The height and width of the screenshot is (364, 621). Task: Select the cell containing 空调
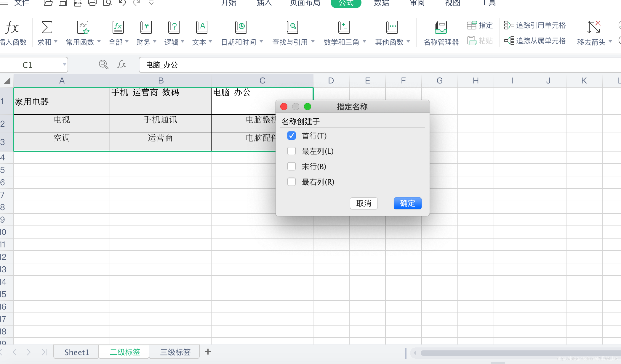62,142
